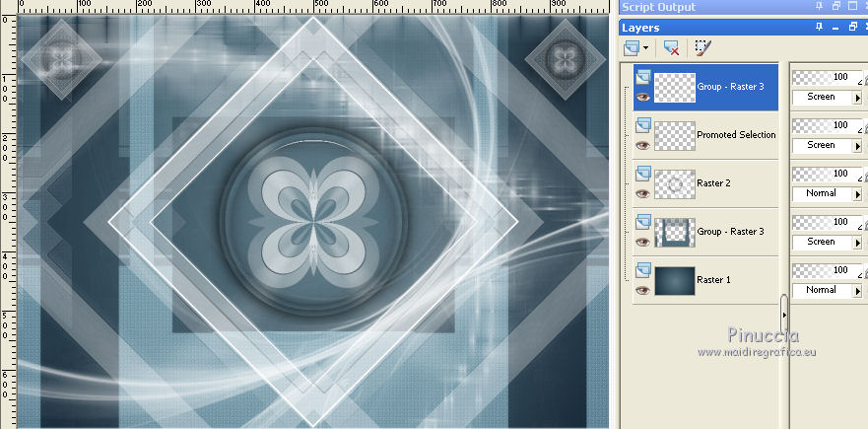Select the Raster 2 layer
The height and width of the screenshot is (429, 868).
[x=713, y=183]
